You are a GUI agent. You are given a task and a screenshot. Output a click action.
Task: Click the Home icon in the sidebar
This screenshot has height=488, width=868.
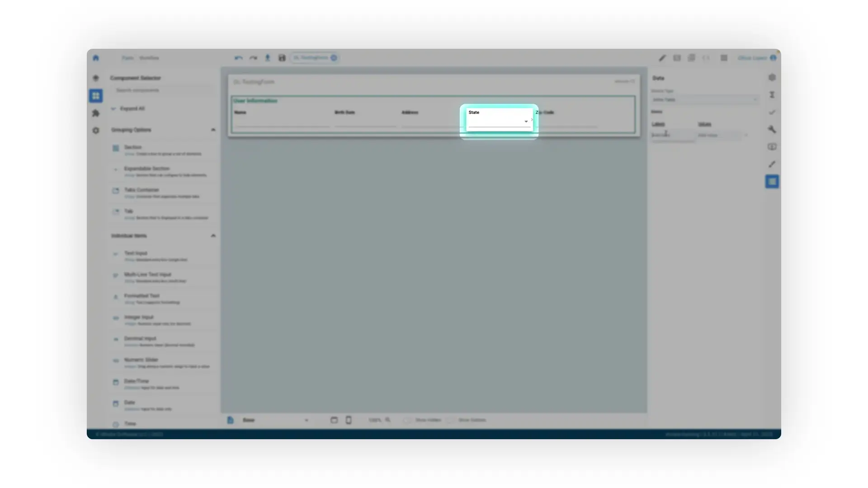pos(96,58)
